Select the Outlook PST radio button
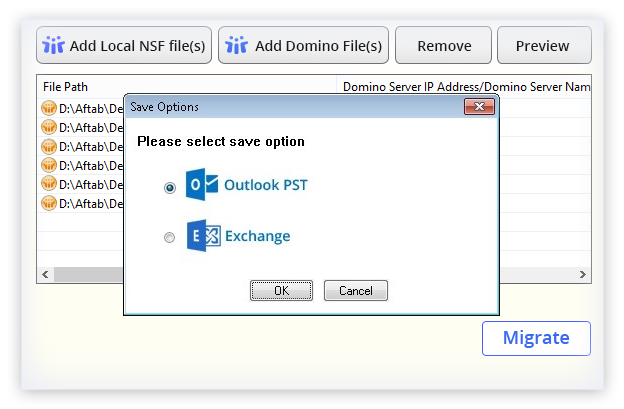The width and height of the screenshot is (624, 409). pos(170,187)
